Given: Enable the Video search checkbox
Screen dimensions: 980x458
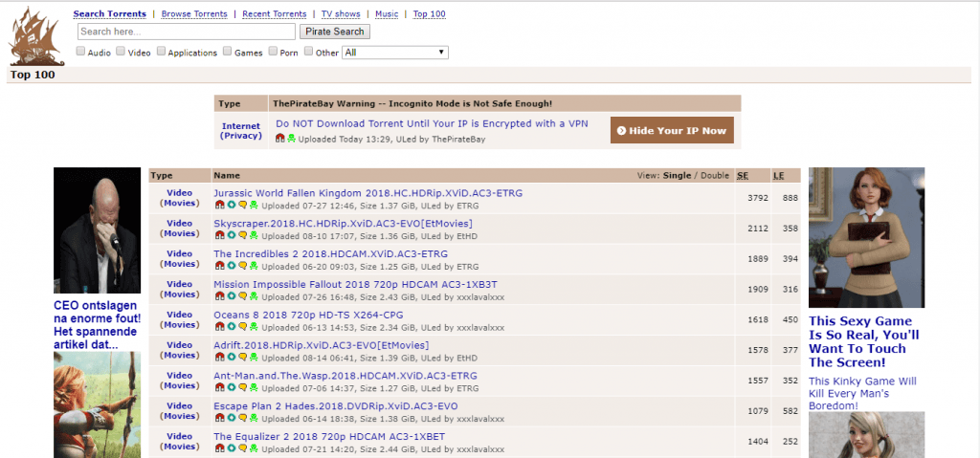Looking at the screenshot, I should [x=121, y=52].
